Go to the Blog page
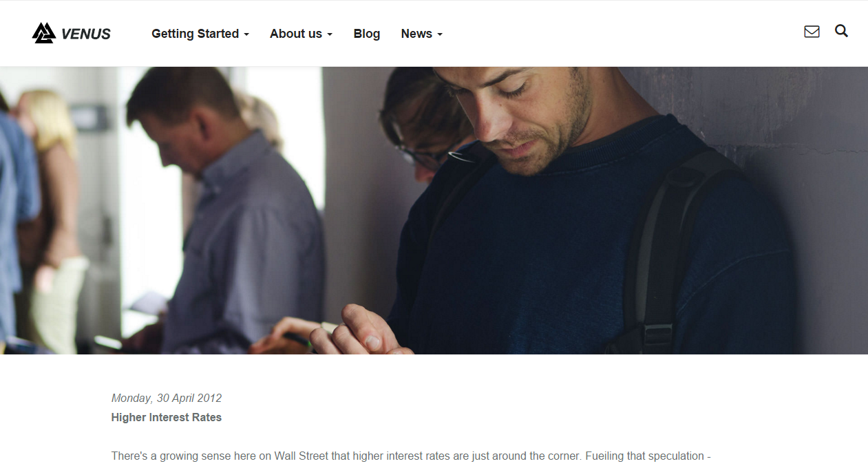 (x=367, y=34)
